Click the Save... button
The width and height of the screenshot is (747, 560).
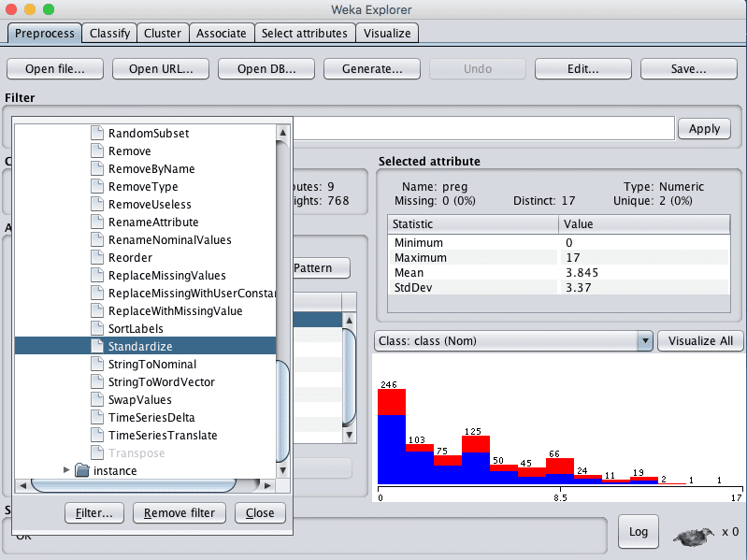(x=689, y=69)
